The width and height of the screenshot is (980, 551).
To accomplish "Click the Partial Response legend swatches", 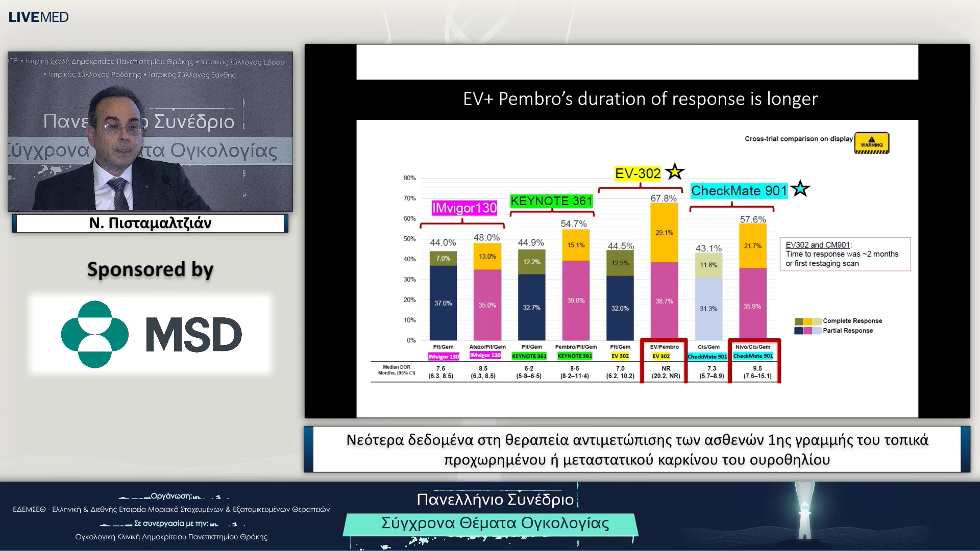I will [x=807, y=331].
